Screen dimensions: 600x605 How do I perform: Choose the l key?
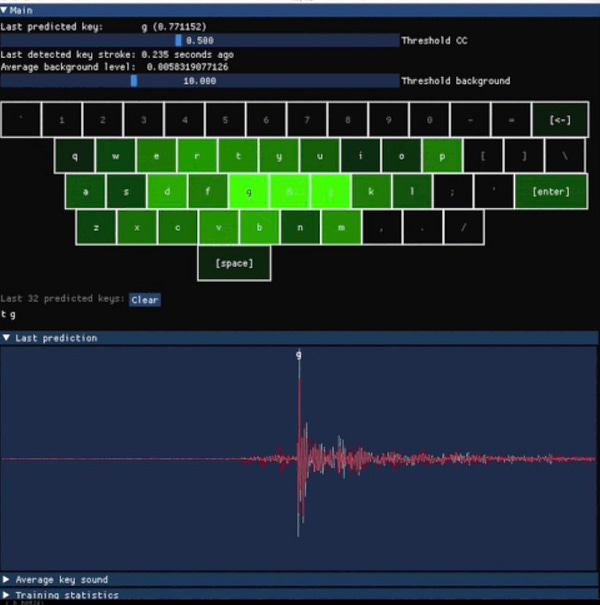coord(412,191)
